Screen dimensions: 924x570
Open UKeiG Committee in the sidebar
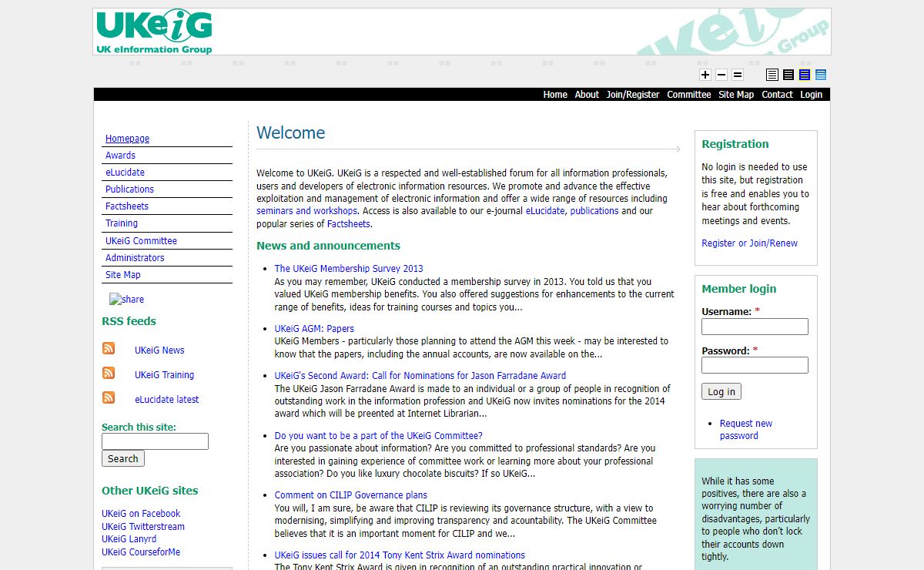141,241
